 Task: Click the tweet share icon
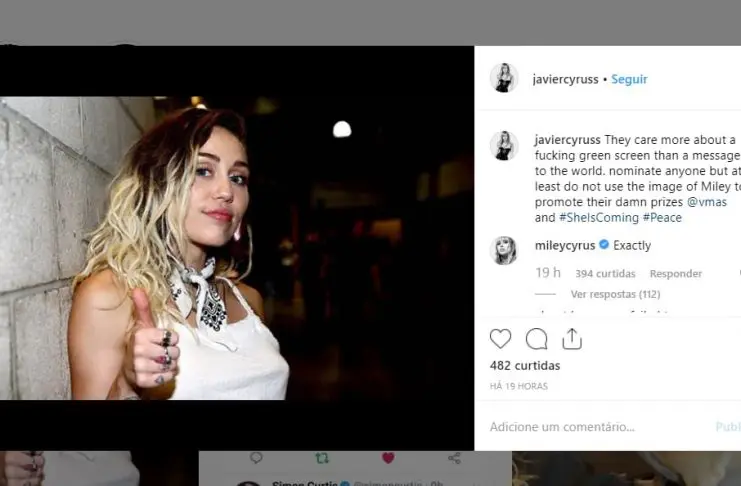click(x=454, y=458)
